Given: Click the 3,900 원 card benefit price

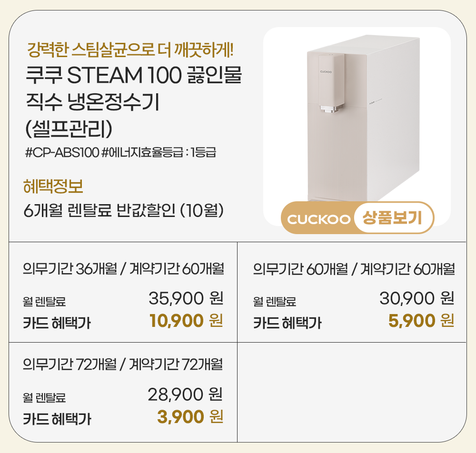Looking at the screenshot, I should 190,417.
